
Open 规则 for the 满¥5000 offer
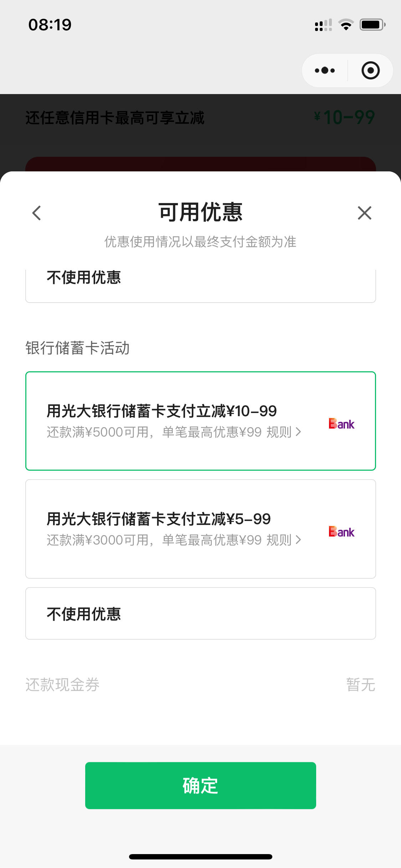(x=279, y=432)
